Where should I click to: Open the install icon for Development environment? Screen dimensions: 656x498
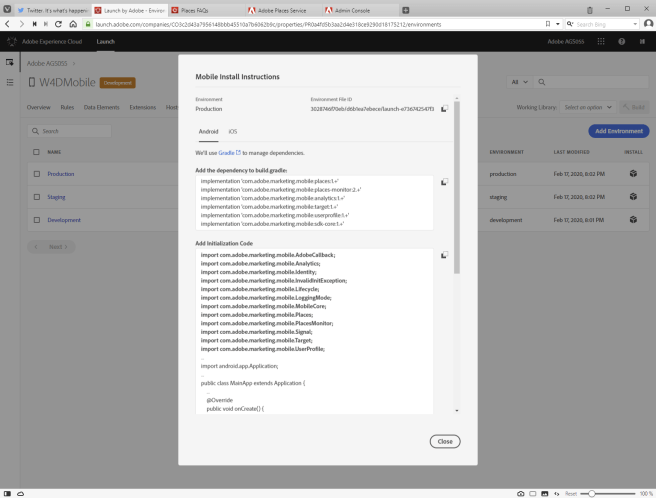632,220
